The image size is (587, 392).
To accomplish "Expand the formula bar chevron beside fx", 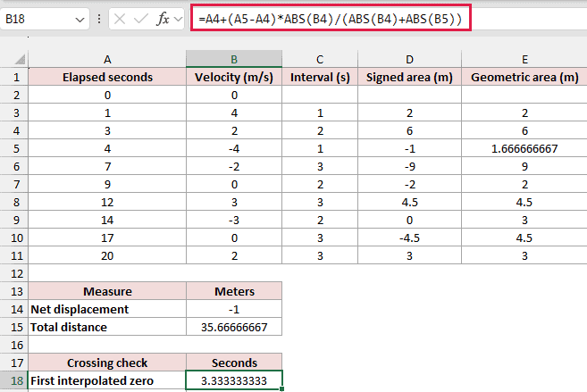I will [x=178, y=19].
